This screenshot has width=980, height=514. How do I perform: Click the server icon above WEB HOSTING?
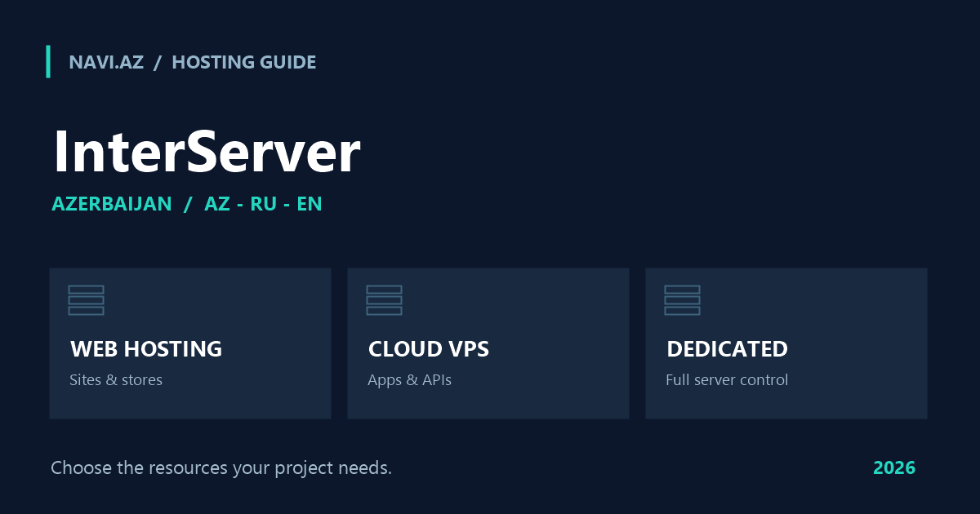tap(86, 300)
